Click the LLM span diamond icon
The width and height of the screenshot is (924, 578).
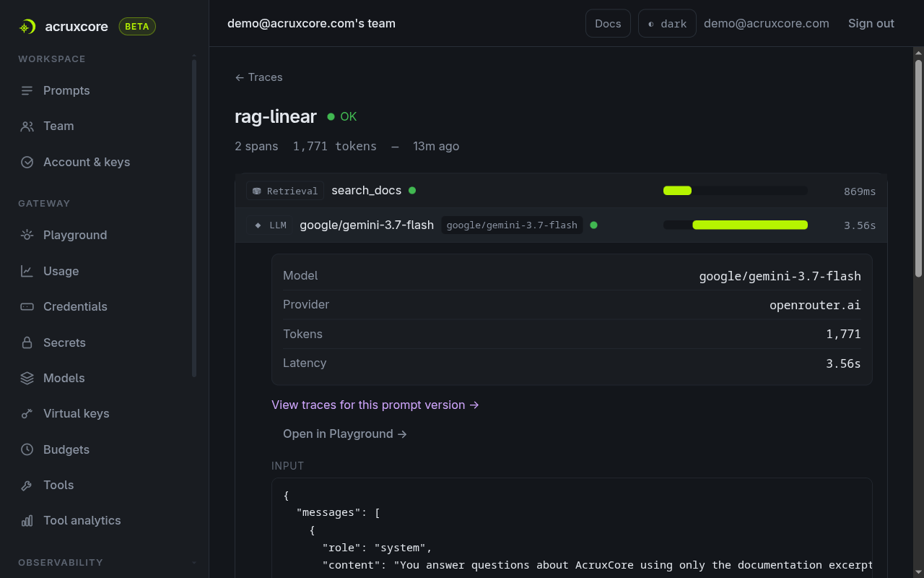258,225
